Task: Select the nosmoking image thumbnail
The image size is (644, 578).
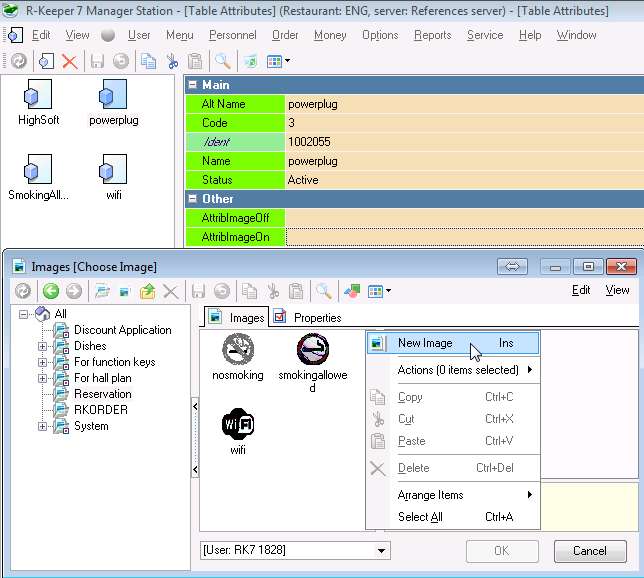Action: click(238, 357)
